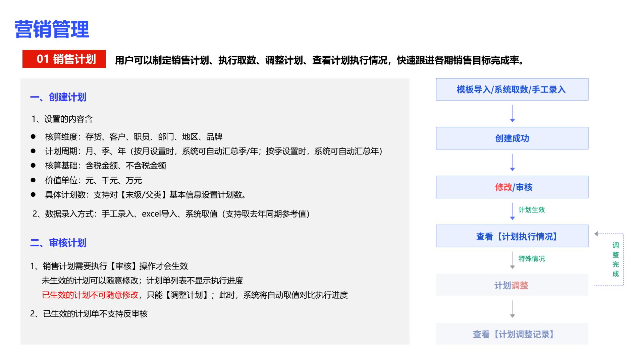The image size is (644, 362).
Task: Click the red 已生效的计划不可随意修改 text
Action: (x=90, y=295)
